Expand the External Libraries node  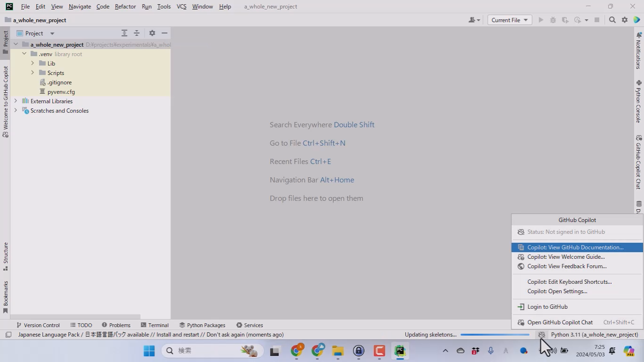click(x=16, y=101)
